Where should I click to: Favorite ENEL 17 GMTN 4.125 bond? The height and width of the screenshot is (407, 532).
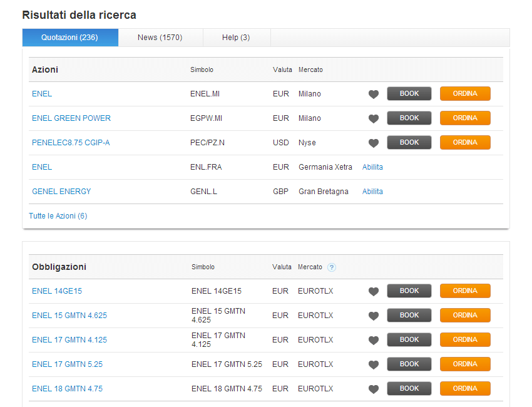(x=374, y=341)
